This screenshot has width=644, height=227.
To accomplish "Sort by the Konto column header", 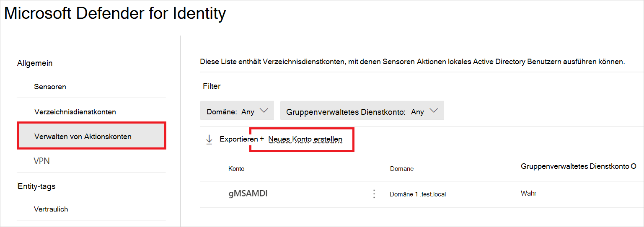I will point(236,169).
